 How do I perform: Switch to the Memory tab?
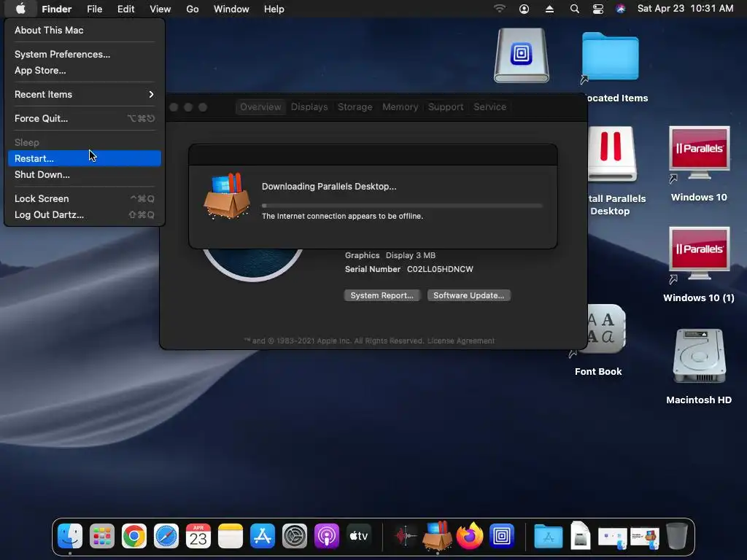coord(400,106)
